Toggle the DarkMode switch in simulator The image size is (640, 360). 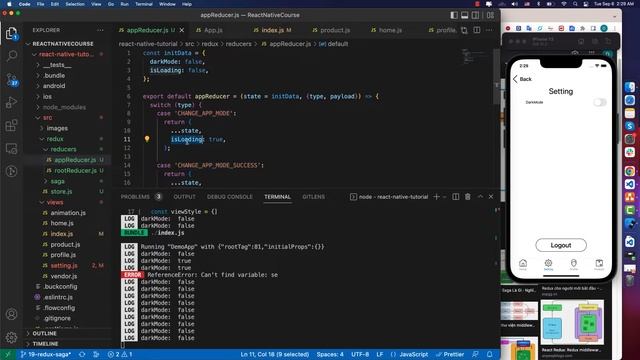coord(600,102)
